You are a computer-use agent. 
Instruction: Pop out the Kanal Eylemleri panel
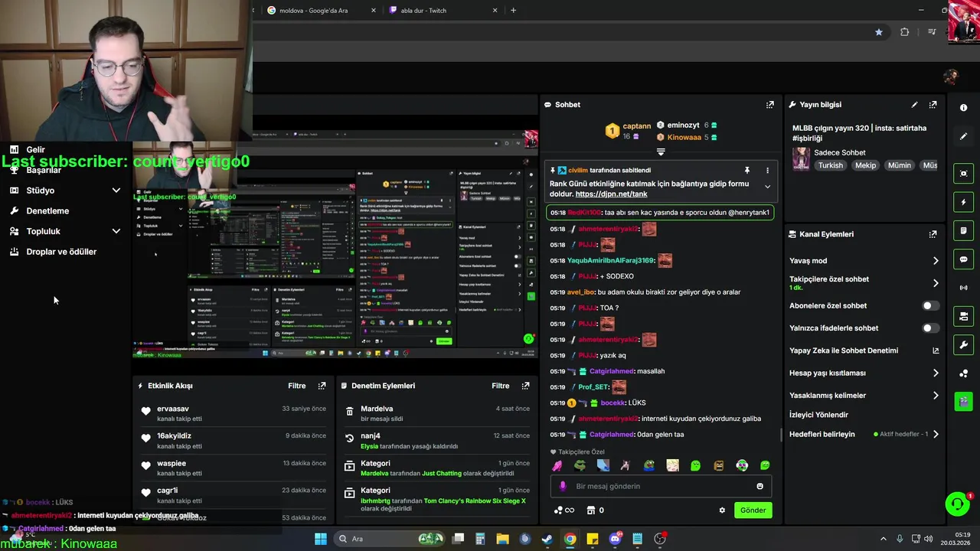(933, 234)
